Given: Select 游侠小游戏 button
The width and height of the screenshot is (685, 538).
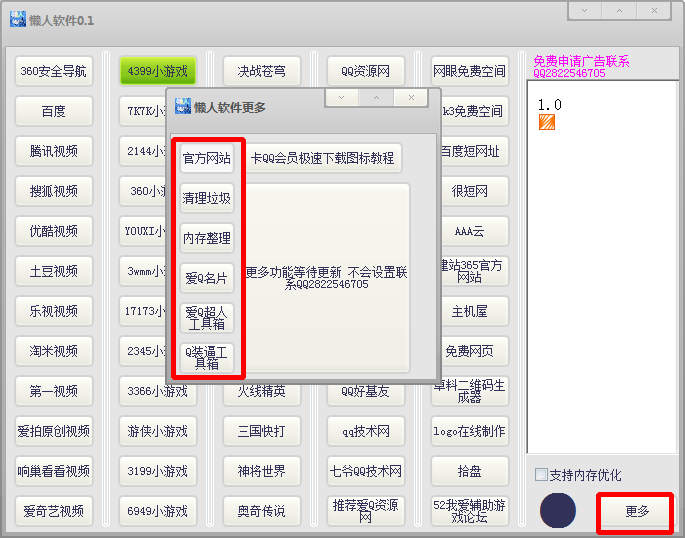Looking at the screenshot, I should point(158,431).
